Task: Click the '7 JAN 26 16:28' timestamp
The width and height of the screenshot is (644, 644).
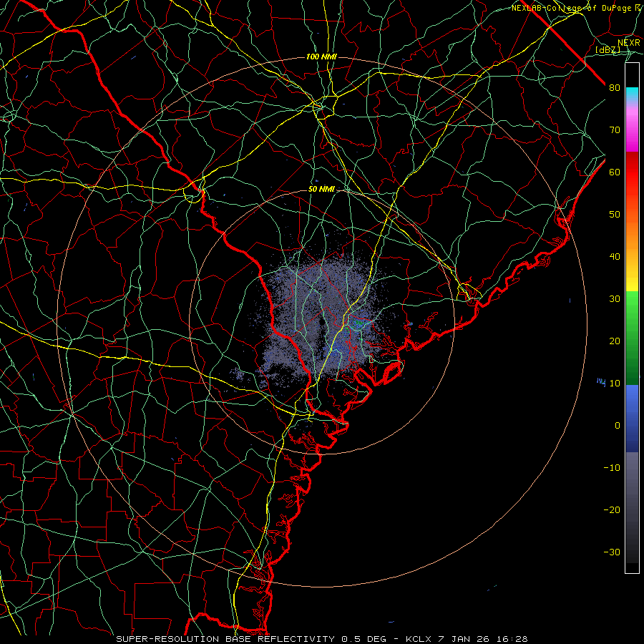Action: [x=484, y=639]
